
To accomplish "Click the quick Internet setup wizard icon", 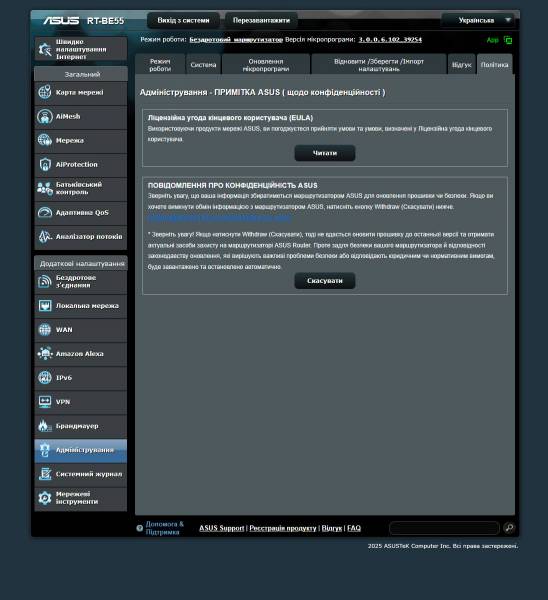I will click(45, 49).
